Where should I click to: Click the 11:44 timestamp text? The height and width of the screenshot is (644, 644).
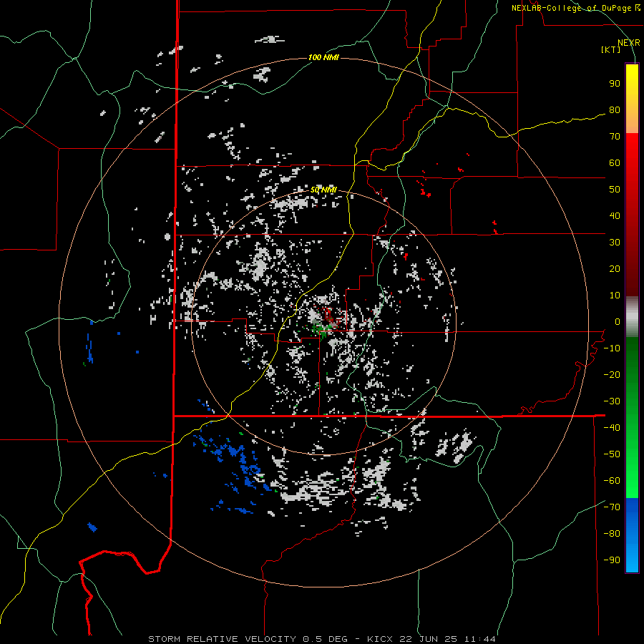click(481, 639)
